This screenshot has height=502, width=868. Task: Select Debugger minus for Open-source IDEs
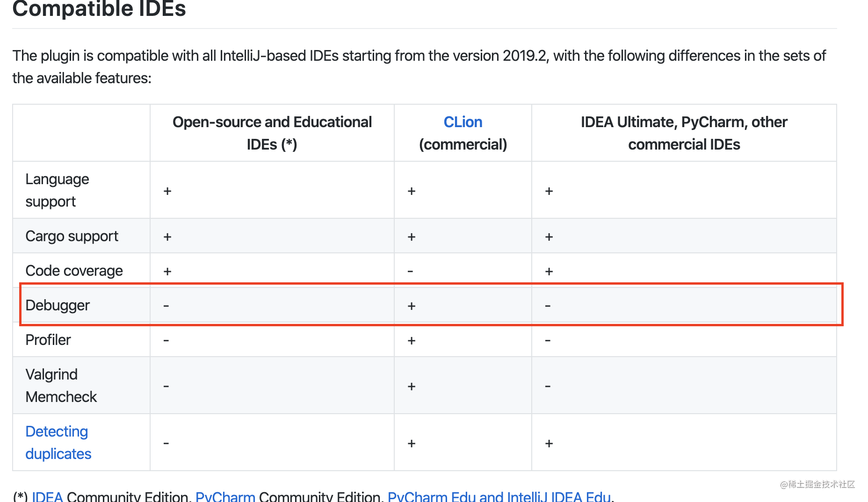coord(166,306)
